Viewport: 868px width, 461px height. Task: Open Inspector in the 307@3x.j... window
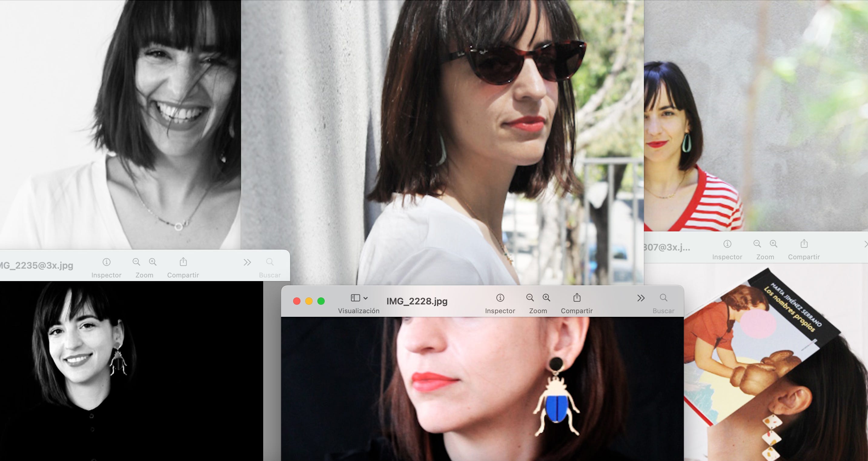[727, 244]
